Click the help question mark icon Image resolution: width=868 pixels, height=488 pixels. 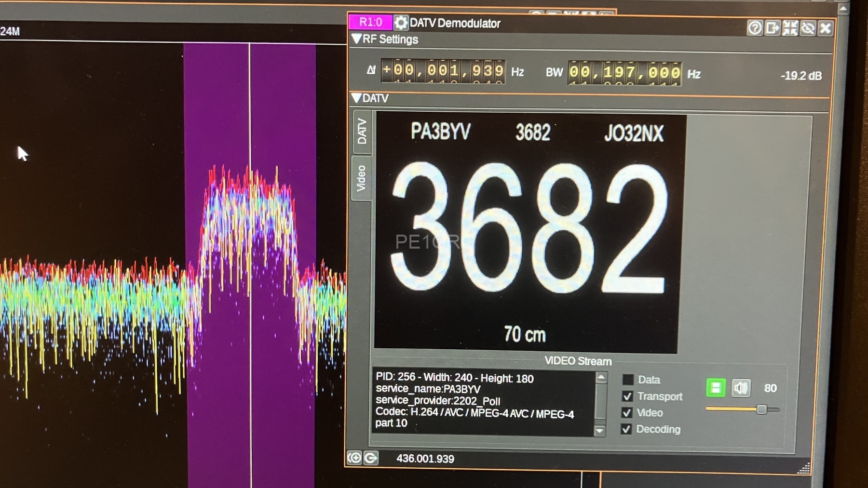[x=755, y=28]
